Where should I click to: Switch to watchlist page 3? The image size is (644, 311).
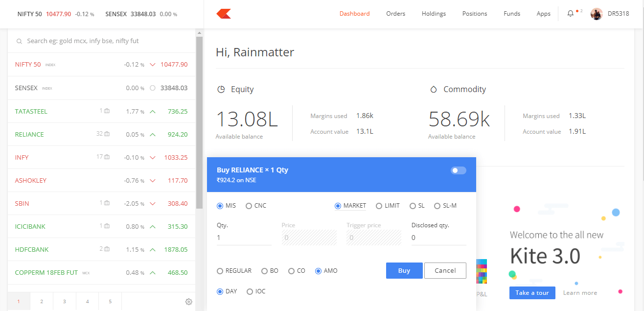coord(65,302)
